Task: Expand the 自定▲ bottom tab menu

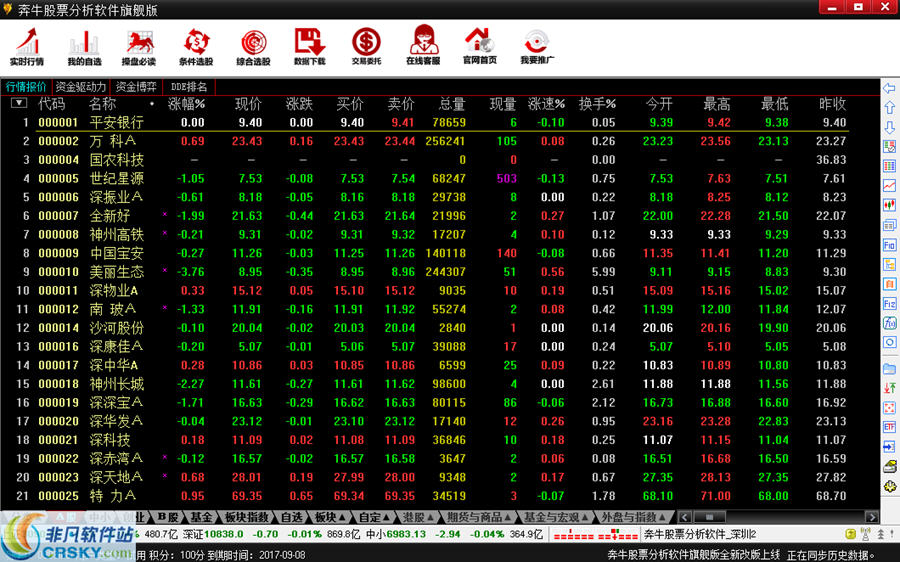Action: [x=373, y=517]
